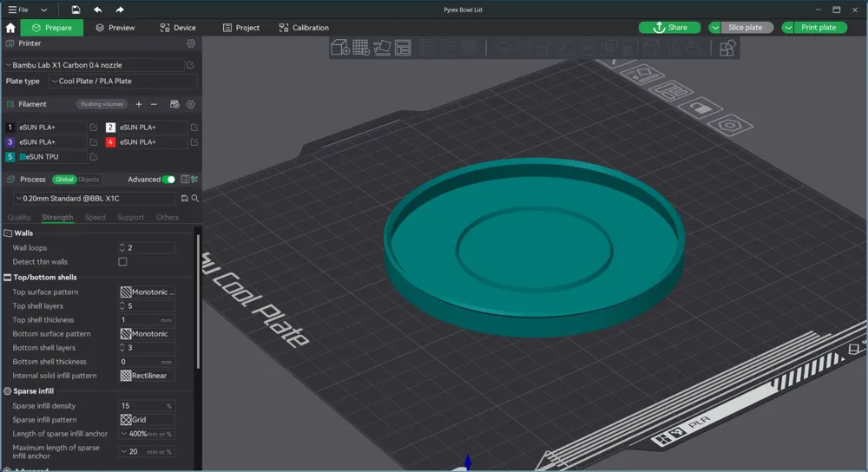
Task: Click the Flushing volumes button
Action: point(102,104)
